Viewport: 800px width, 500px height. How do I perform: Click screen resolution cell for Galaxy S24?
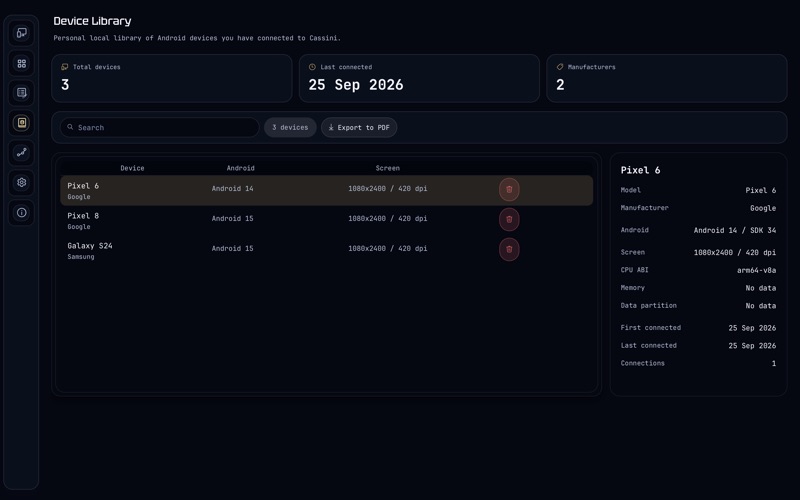tap(388, 248)
